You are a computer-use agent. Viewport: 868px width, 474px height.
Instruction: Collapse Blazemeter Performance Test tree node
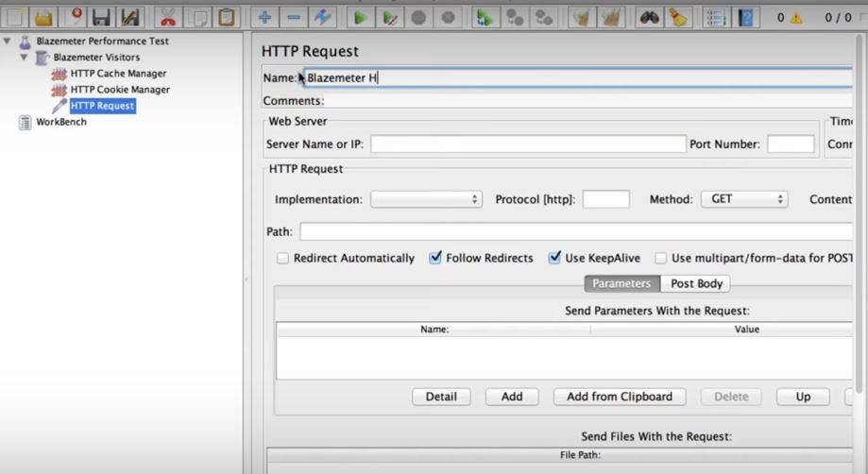(x=8, y=41)
